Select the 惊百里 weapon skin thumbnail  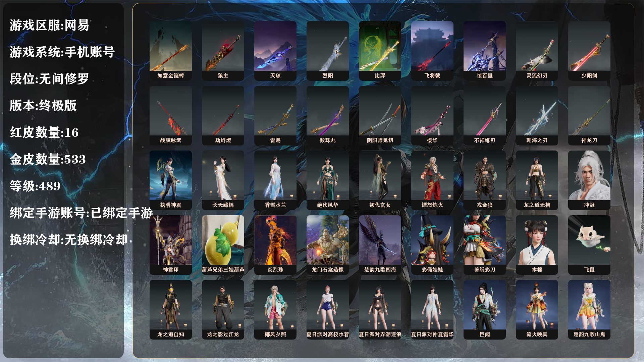pyautogui.click(x=485, y=51)
